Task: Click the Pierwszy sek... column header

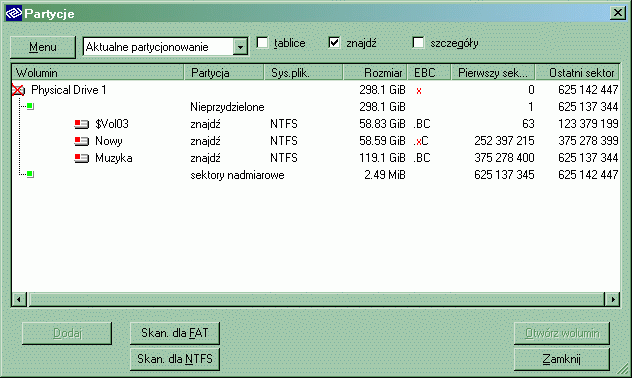Action: pos(493,73)
